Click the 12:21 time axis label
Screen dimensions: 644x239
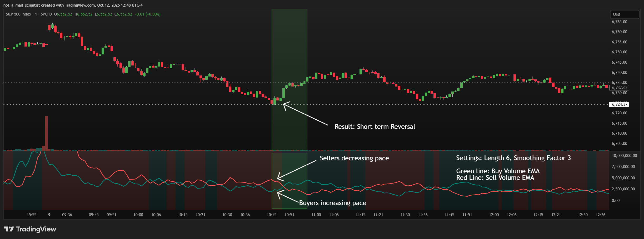(x=556, y=215)
